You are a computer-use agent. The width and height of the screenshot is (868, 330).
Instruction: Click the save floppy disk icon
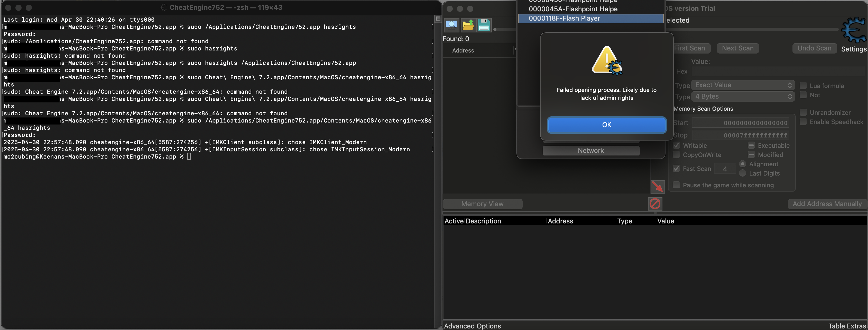tap(484, 25)
